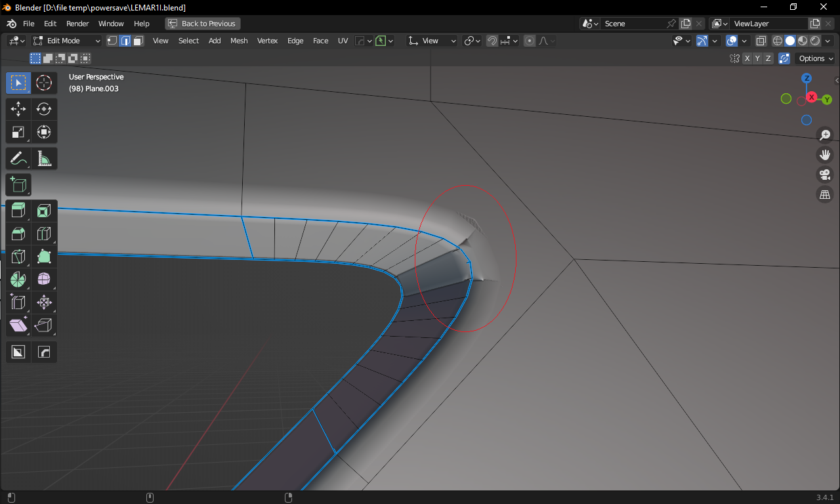Open the pivot point dropdown
840x504 pixels.
pos(472,41)
